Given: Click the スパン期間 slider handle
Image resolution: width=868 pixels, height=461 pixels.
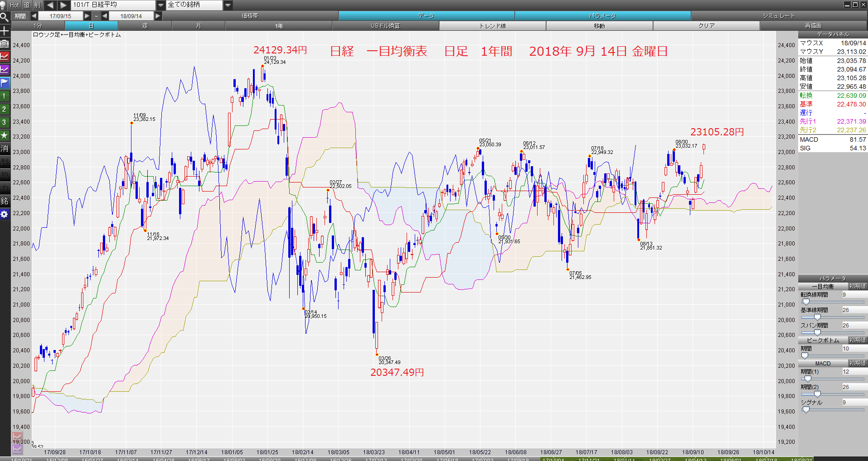Looking at the screenshot, I should click(817, 332).
